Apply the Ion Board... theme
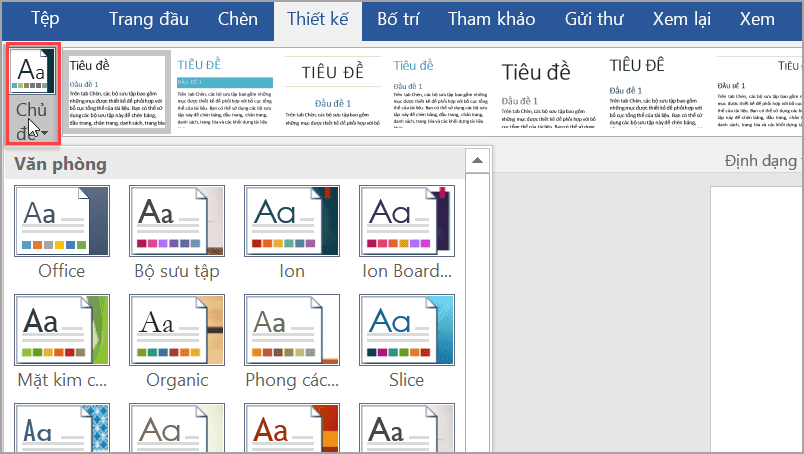Image resolution: width=804 pixels, height=454 pixels. point(407,221)
